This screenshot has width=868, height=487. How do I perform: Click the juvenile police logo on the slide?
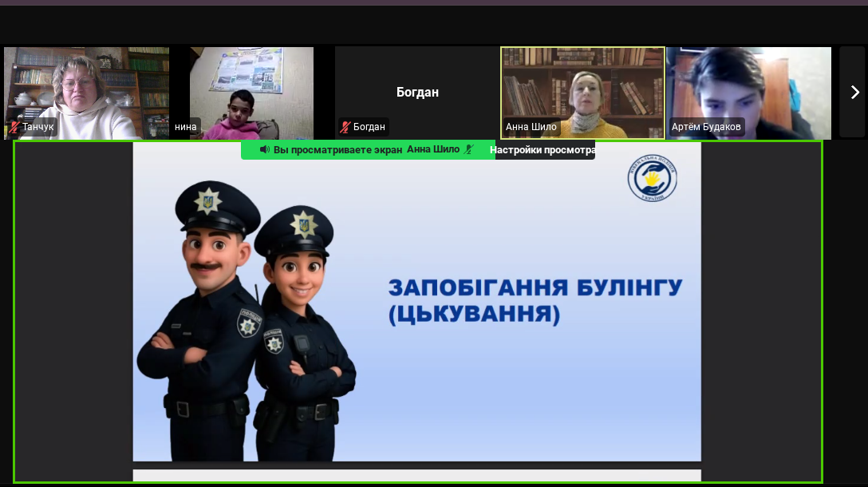tap(652, 179)
